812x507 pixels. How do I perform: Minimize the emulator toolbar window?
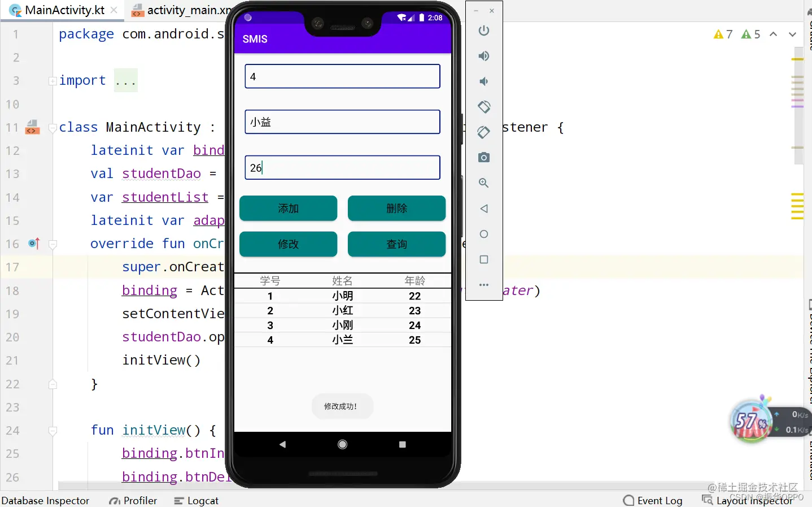coord(476,11)
